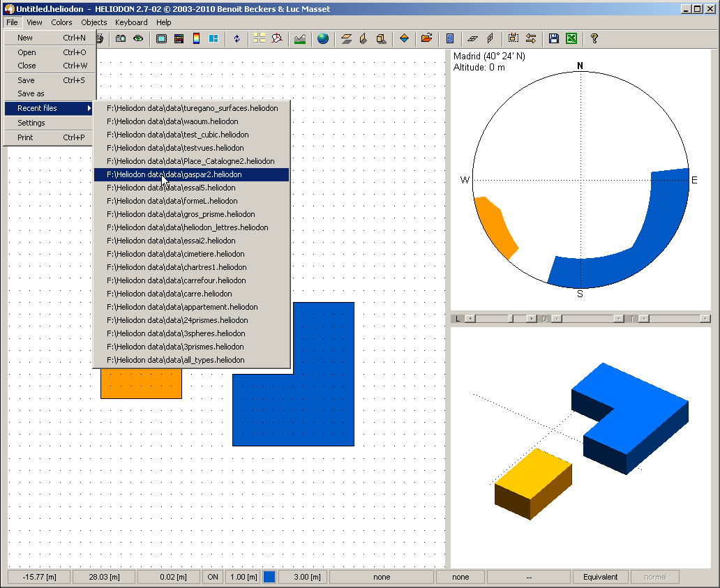
Task: Click the blue four-tile window icon
Action: (x=213, y=38)
